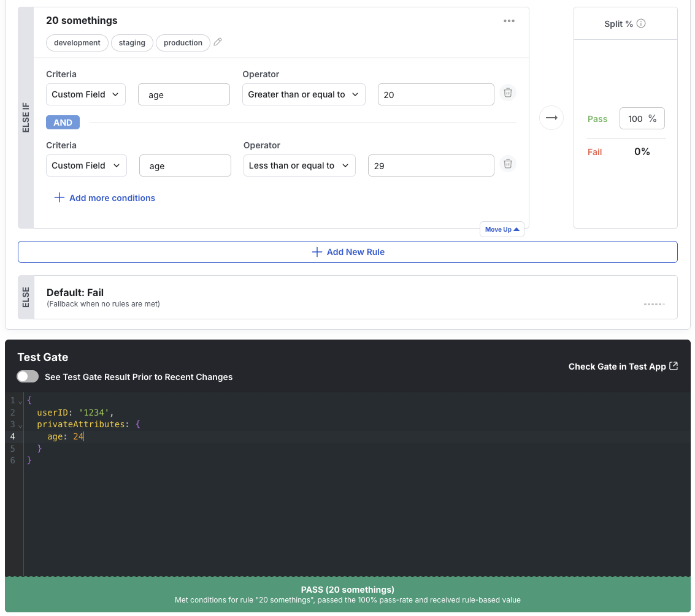
Task: Click Add New Rule button
Action: [x=347, y=252]
